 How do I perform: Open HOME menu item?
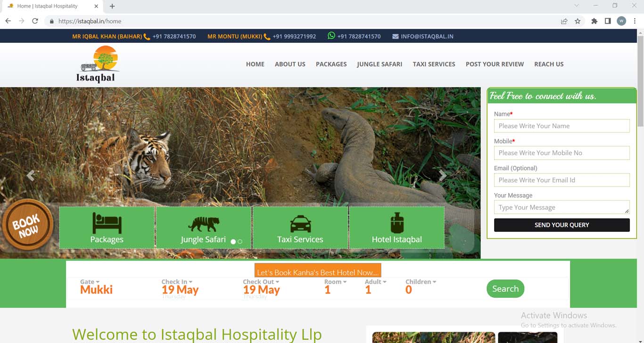pos(255,64)
